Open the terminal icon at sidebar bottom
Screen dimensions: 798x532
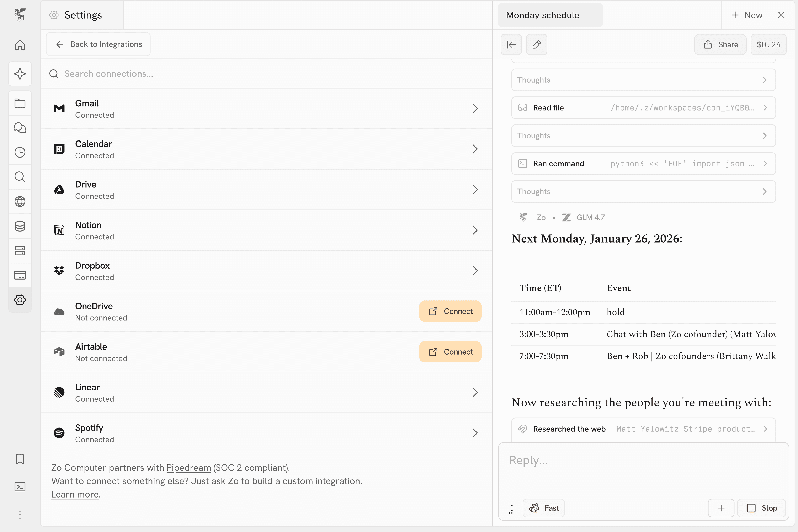tap(20, 487)
